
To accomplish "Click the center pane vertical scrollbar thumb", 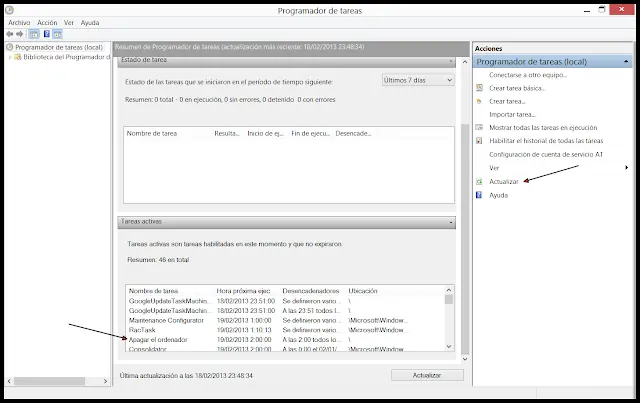I will coord(465,239).
